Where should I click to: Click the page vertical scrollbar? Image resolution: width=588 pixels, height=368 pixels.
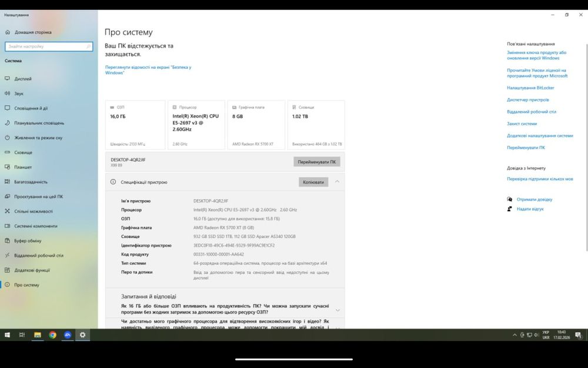pos(586,147)
